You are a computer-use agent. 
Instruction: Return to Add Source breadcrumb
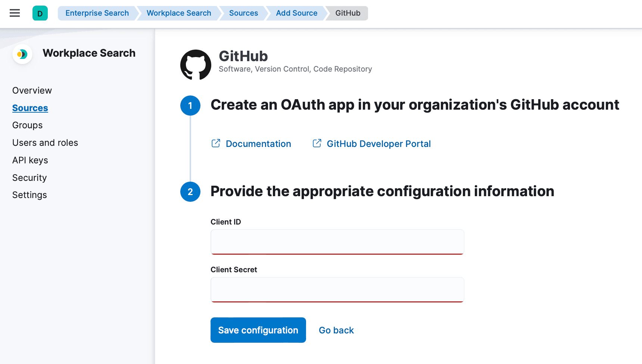(296, 13)
